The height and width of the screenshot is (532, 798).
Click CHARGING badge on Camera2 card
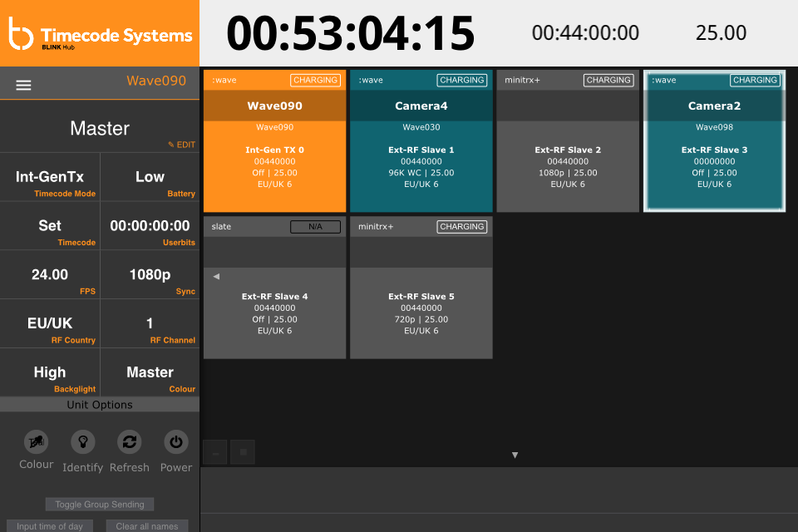756,80
